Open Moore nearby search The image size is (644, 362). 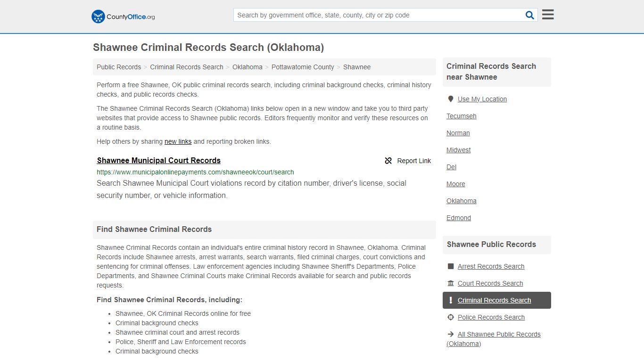456,184
